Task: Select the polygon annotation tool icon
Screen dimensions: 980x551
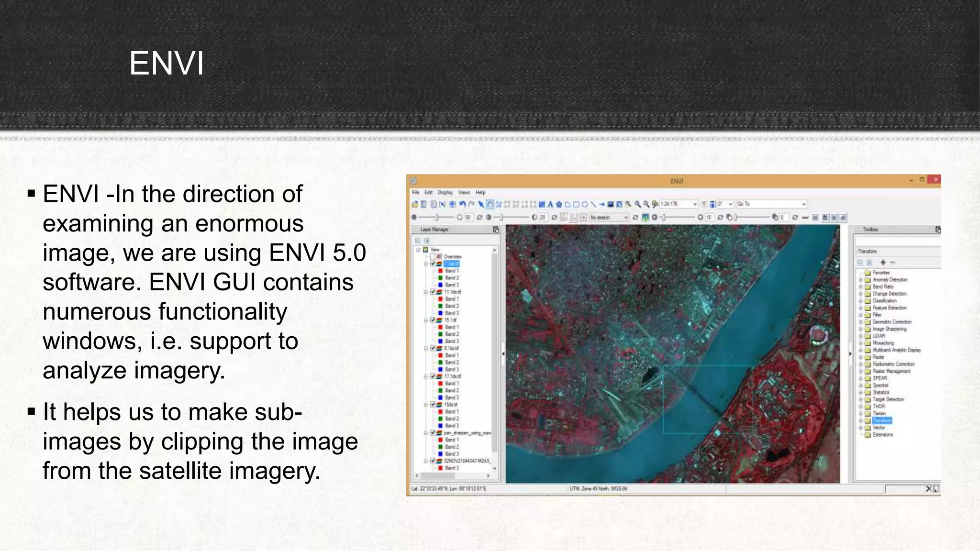Action: 568,204
